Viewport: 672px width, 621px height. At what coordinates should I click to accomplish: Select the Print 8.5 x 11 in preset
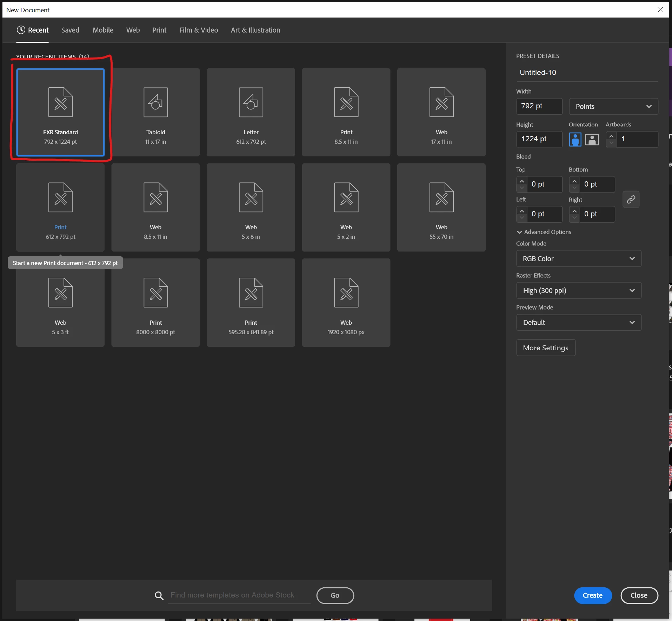(x=346, y=112)
